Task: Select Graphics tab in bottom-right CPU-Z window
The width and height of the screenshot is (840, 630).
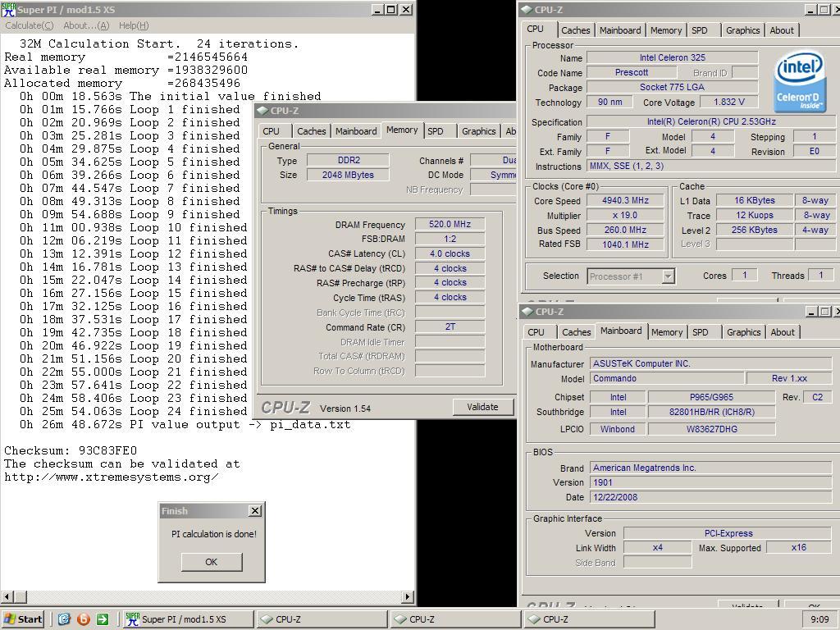Action: click(x=743, y=332)
